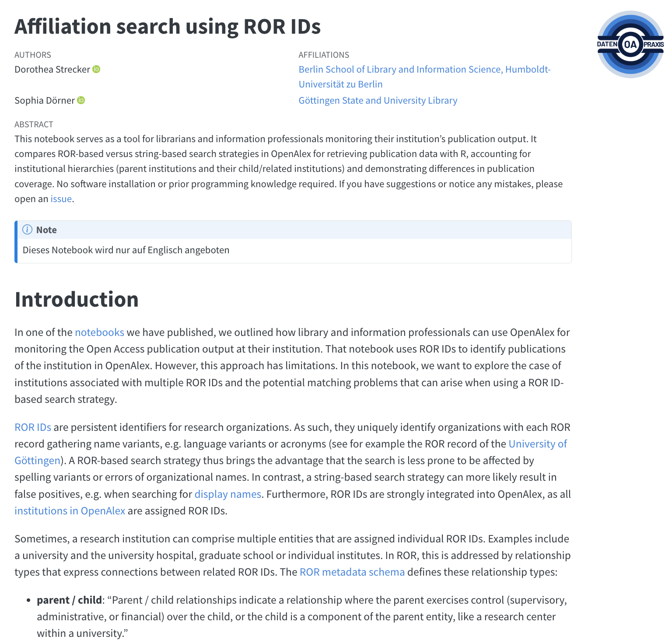
Task: Visit the 'ROR IDs' link
Action: [33, 427]
